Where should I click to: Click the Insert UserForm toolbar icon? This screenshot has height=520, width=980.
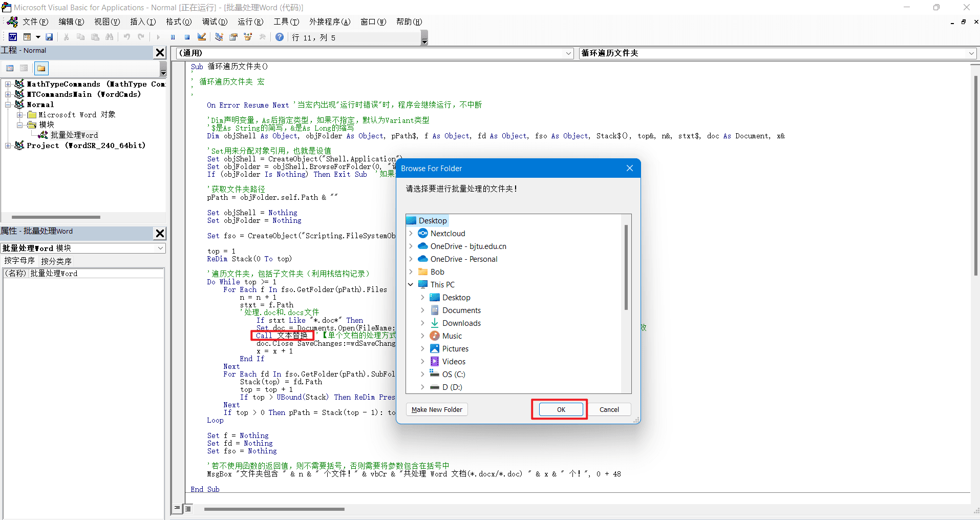(27, 37)
